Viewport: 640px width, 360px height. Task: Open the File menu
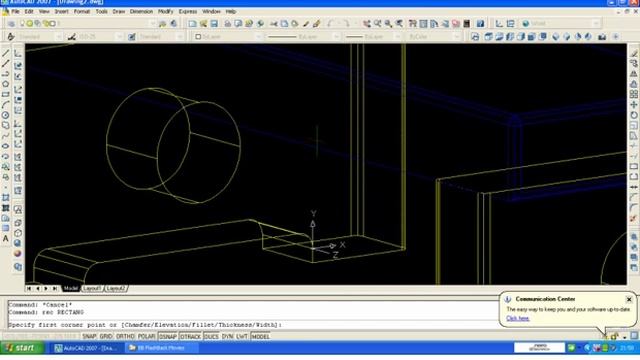[x=15, y=11]
